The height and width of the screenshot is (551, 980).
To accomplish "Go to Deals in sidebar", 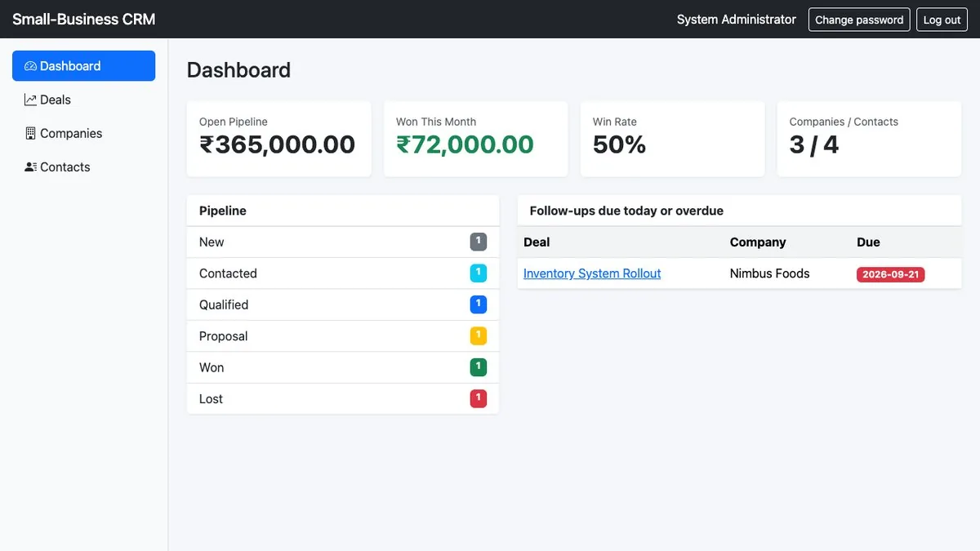I will click(83, 100).
